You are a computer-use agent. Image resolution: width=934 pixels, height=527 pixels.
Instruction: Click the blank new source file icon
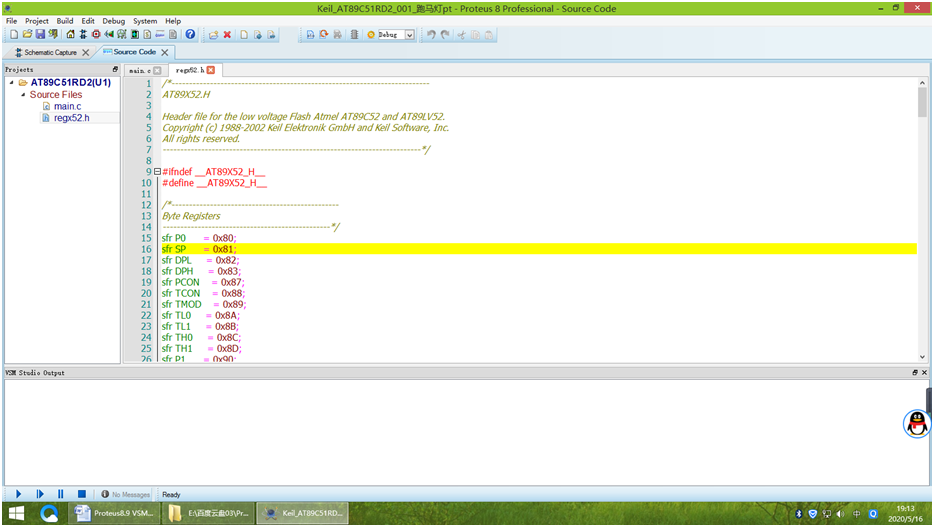point(244,35)
